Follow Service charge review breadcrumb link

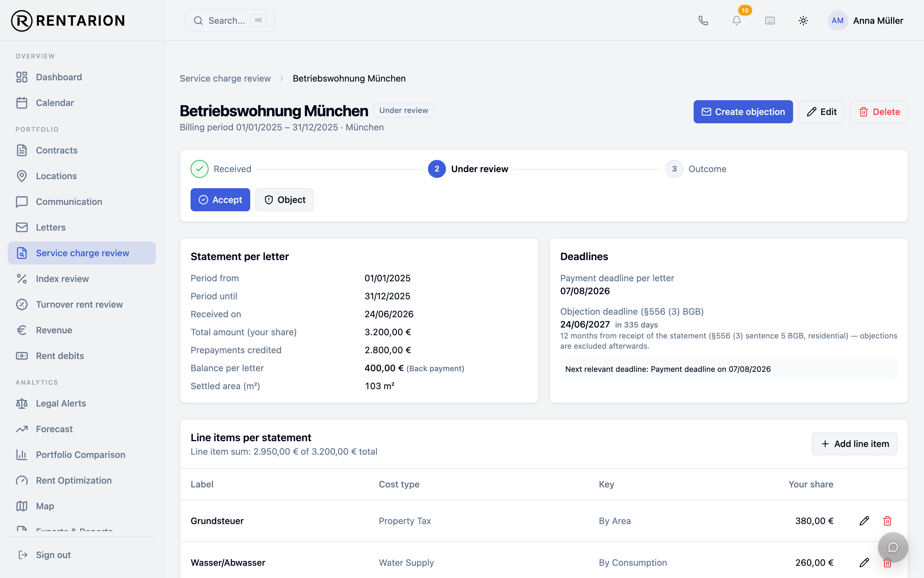point(225,78)
